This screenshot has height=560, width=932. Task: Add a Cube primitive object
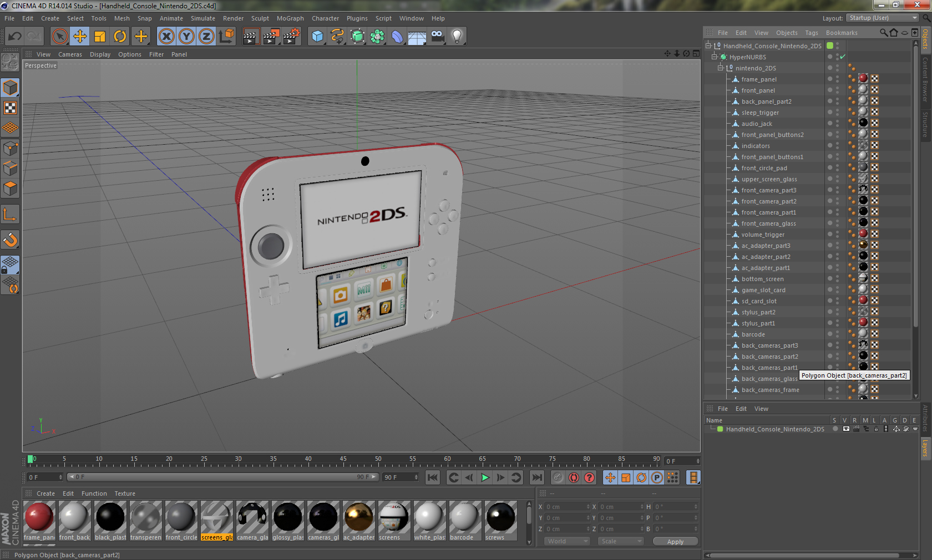[x=317, y=37]
